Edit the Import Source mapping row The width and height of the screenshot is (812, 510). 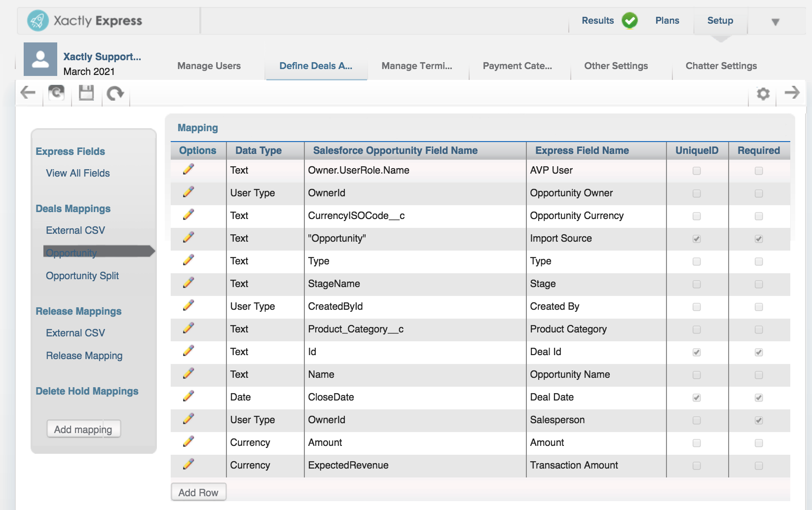coord(188,238)
